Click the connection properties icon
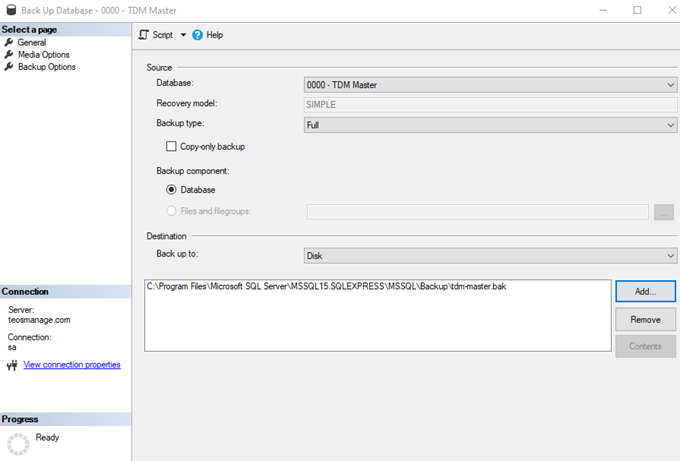Screen dimensions: 680x461 [x=11, y=366]
